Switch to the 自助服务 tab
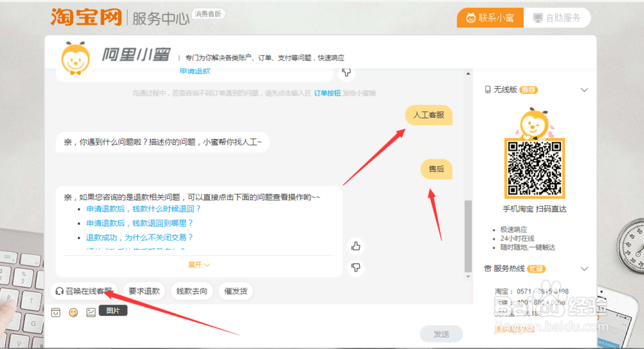The height and width of the screenshot is (349, 644). pyautogui.click(x=557, y=17)
